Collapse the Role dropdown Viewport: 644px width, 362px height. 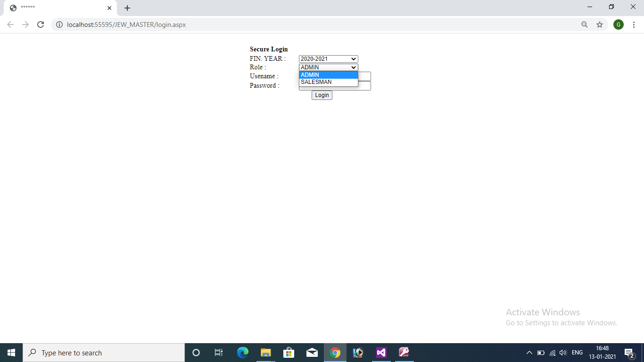pyautogui.click(x=328, y=67)
